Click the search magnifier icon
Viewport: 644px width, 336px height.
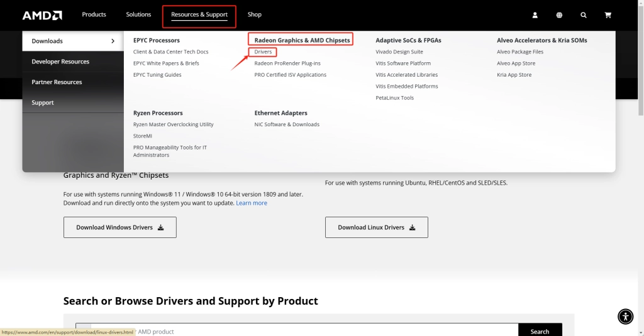[x=583, y=15]
